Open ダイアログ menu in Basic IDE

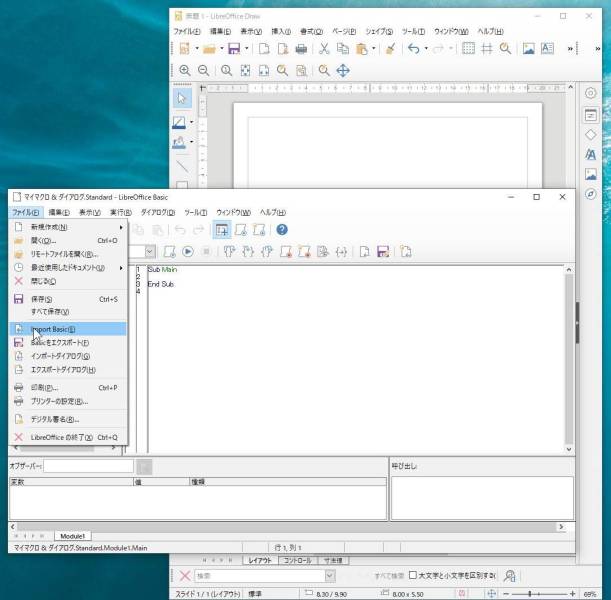tap(157, 212)
